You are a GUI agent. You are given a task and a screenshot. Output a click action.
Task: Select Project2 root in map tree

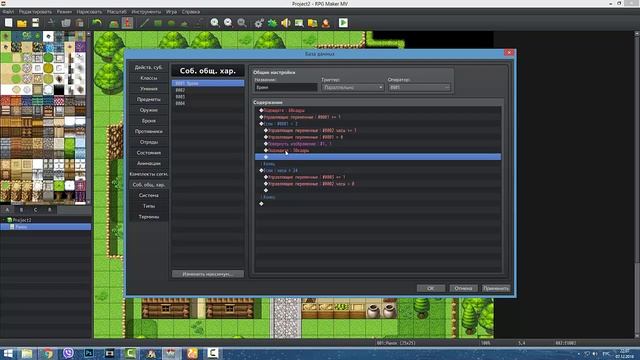(x=22, y=220)
